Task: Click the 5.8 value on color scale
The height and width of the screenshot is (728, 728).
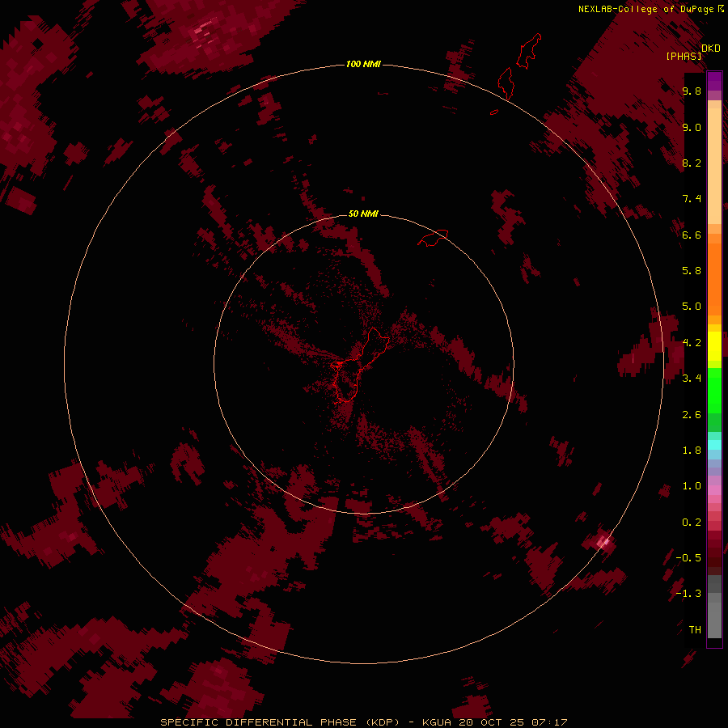Action: pos(692,271)
